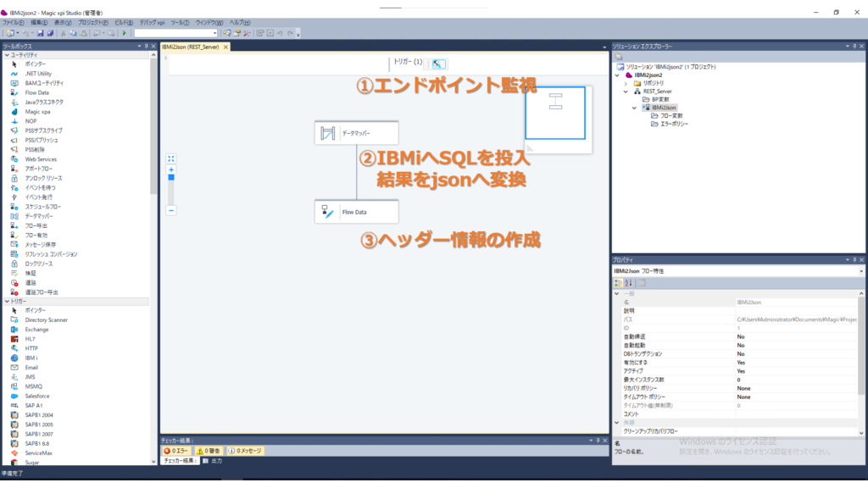Open the プロジェクト(P) menu
Screen dimensions: 868x488
coord(93,23)
